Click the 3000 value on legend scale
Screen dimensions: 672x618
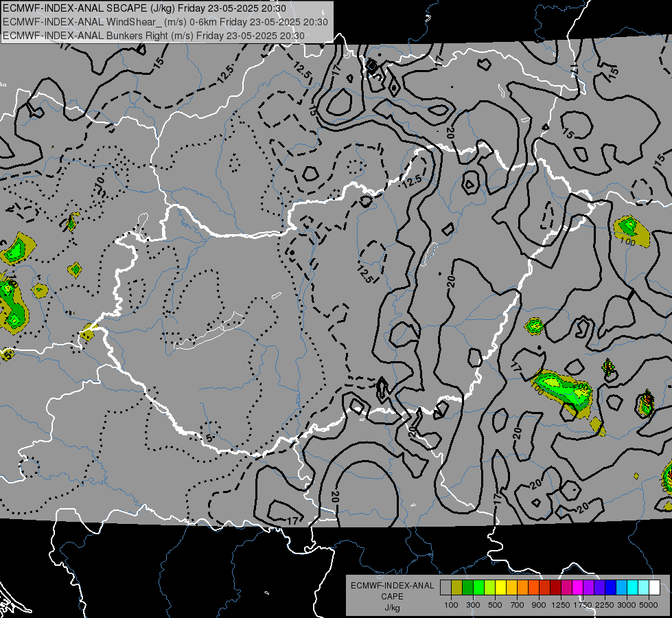(x=627, y=605)
